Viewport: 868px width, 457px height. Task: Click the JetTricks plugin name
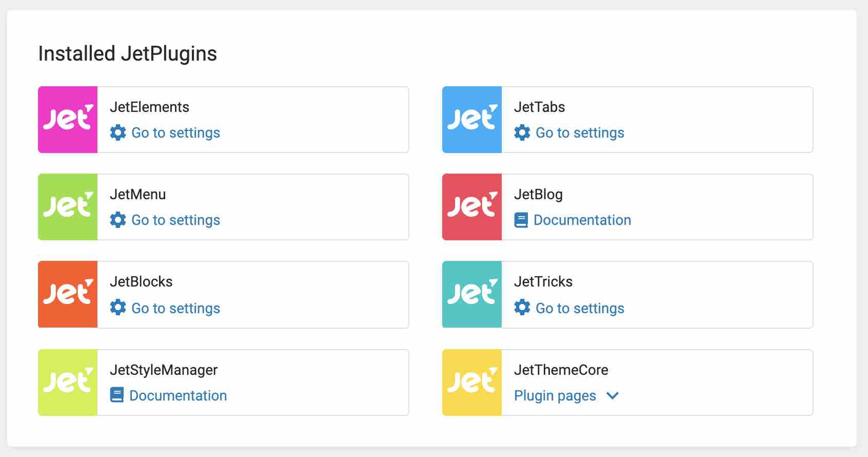click(x=543, y=281)
